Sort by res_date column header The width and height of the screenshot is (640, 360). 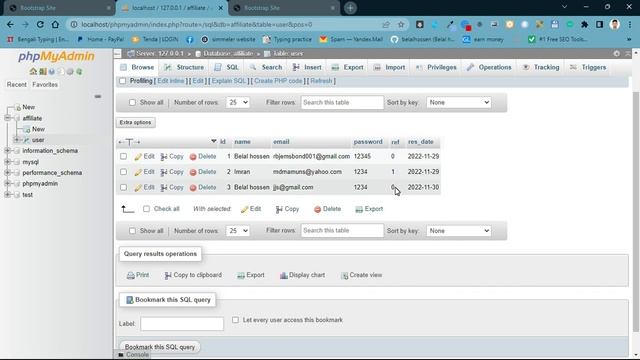click(x=420, y=142)
